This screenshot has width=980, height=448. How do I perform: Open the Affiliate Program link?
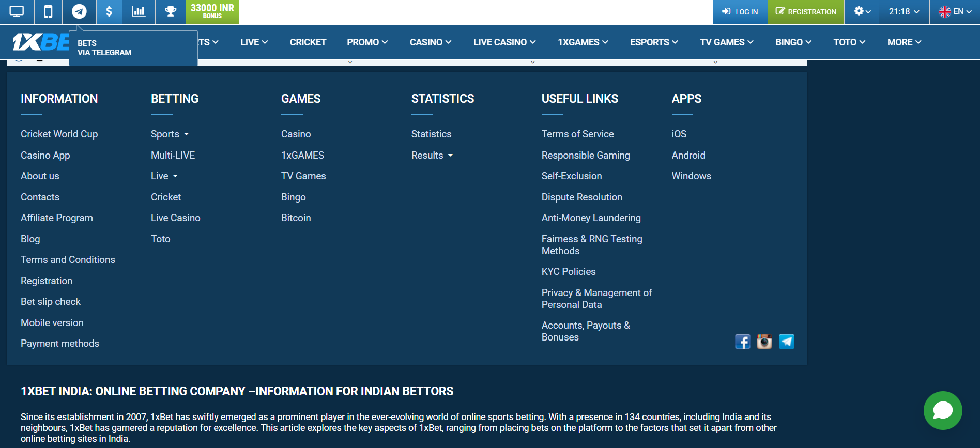pyautogui.click(x=57, y=218)
